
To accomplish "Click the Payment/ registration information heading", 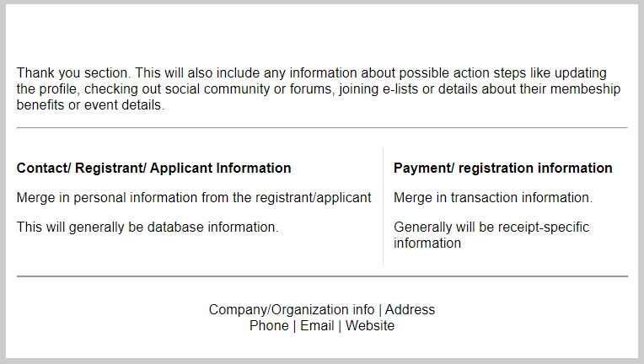I will coord(502,169).
